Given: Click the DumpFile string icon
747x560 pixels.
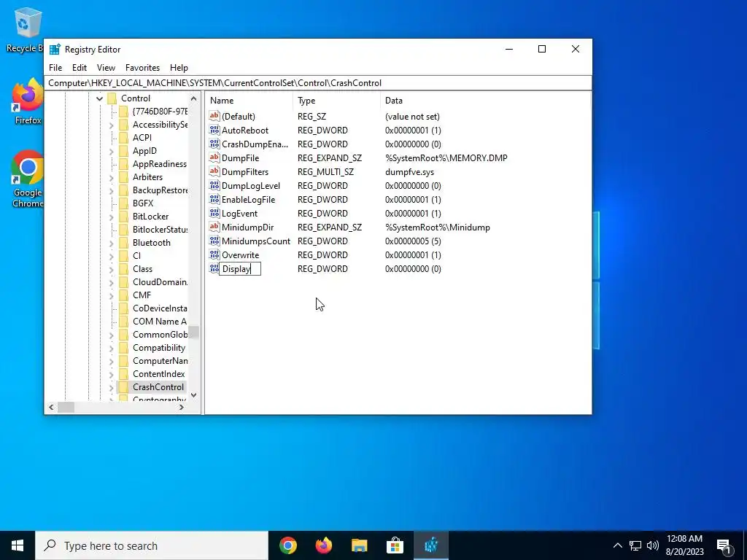Looking at the screenshot, I should tap(214, 157).
